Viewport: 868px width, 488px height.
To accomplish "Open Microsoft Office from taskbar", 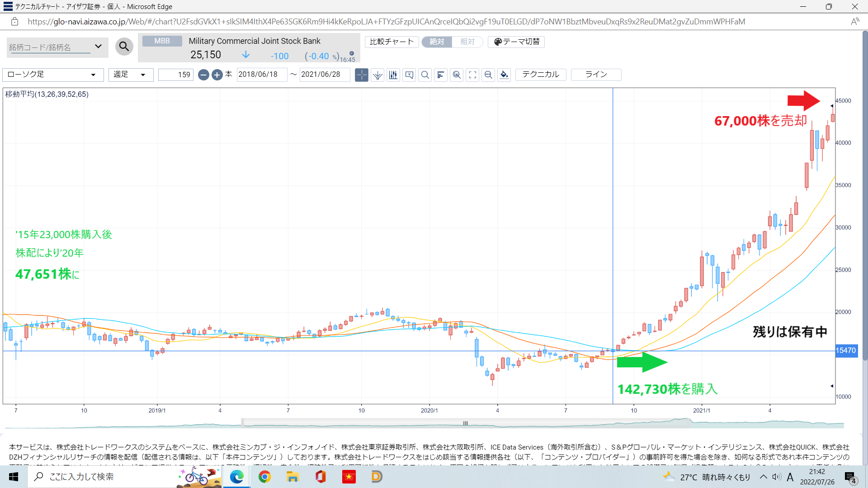I will click(321, 477).
